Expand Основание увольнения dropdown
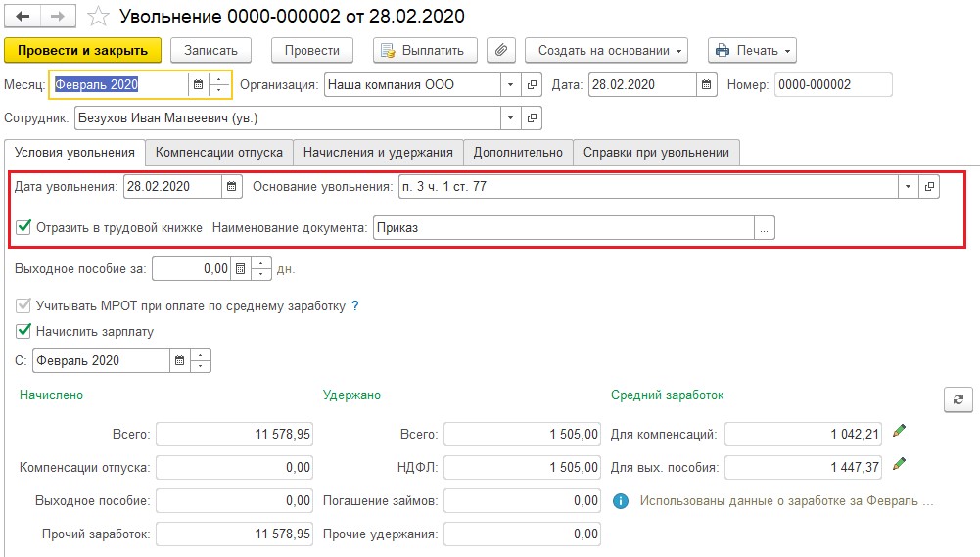The height and width of the screenshot is (557, 980). pyautogui.click(x=909, y=186)
